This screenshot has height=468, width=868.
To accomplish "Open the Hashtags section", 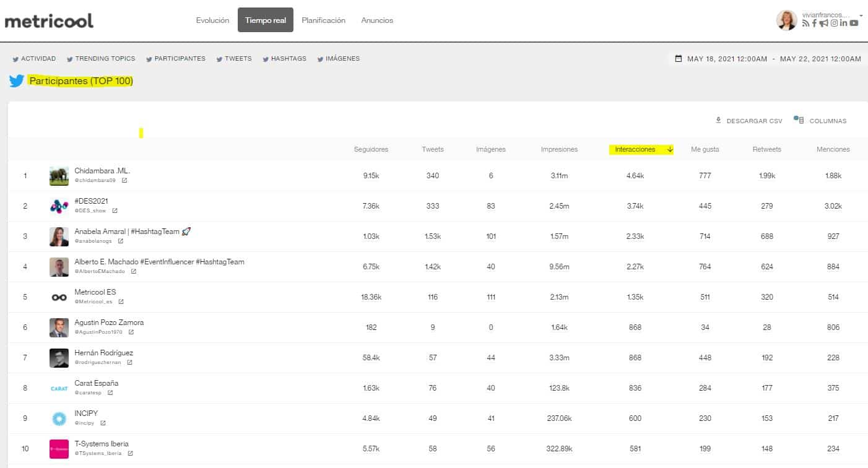I will click(284, 59).
